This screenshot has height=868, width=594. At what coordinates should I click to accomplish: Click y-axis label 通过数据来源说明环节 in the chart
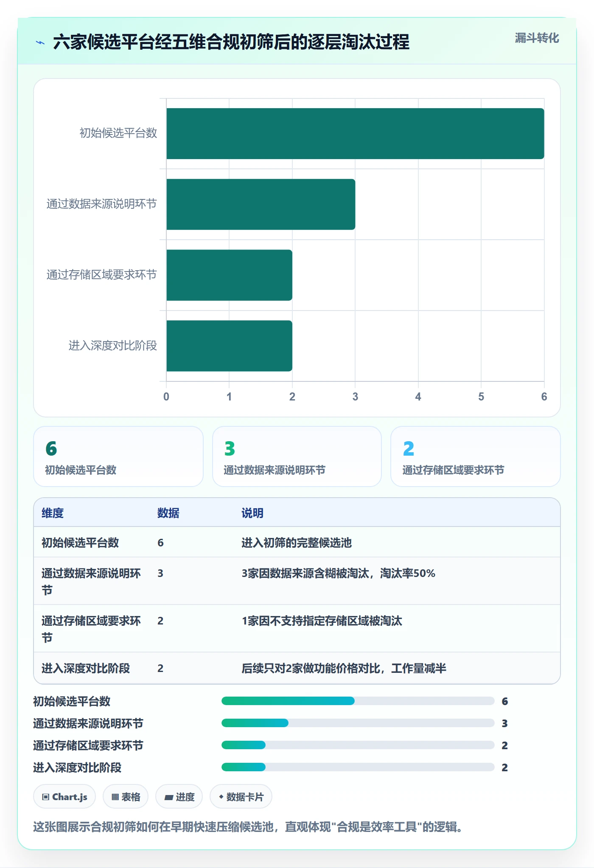(x=102, y=204)
